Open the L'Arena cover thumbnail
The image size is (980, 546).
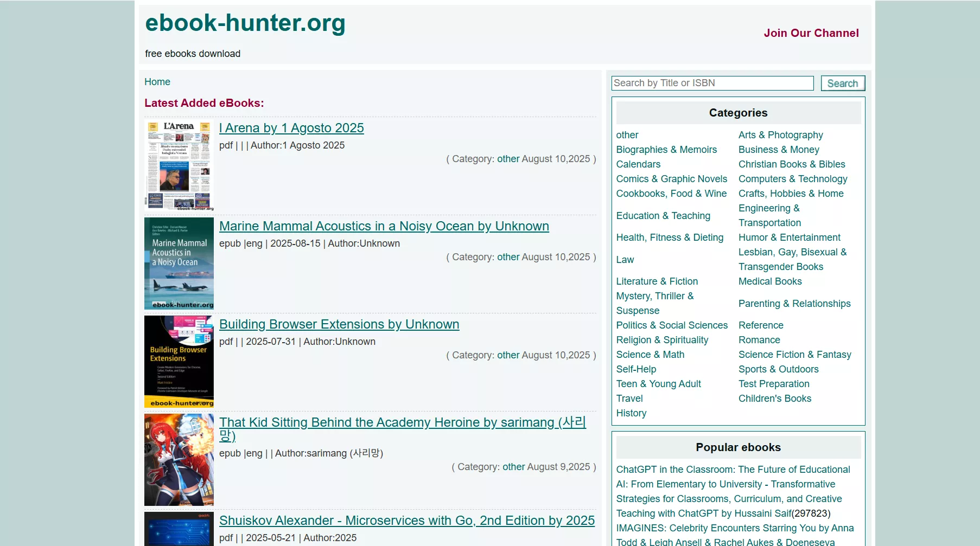point(179,165)
